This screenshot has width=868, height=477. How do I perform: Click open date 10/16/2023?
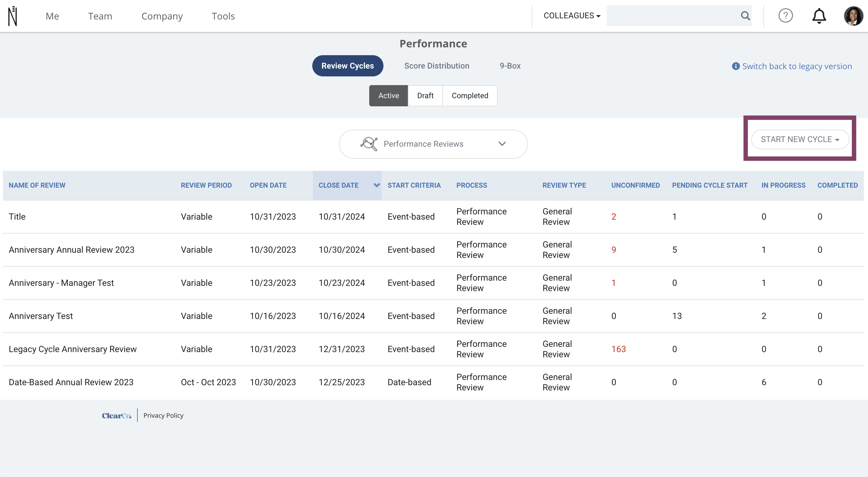tap(272, 316)
